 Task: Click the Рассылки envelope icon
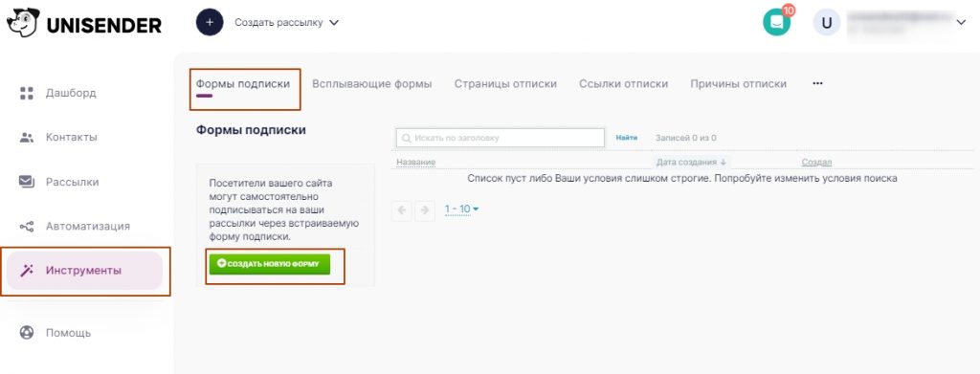[26, 182]
